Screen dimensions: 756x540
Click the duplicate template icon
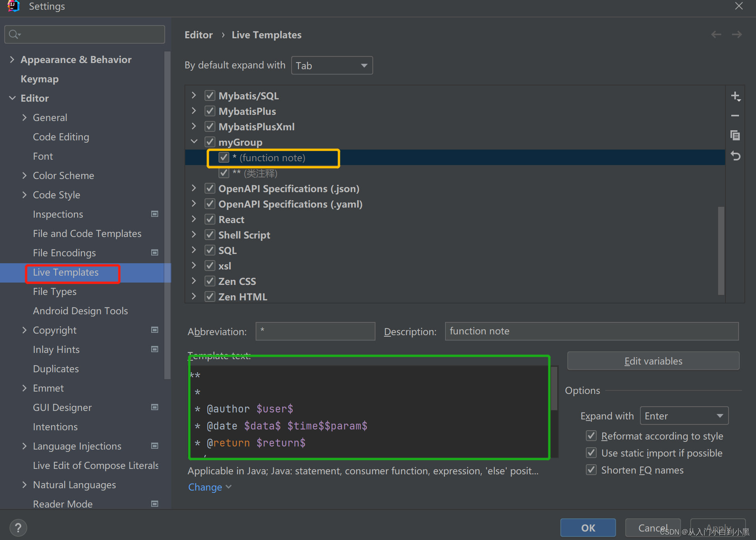click(x=735, y=135)
